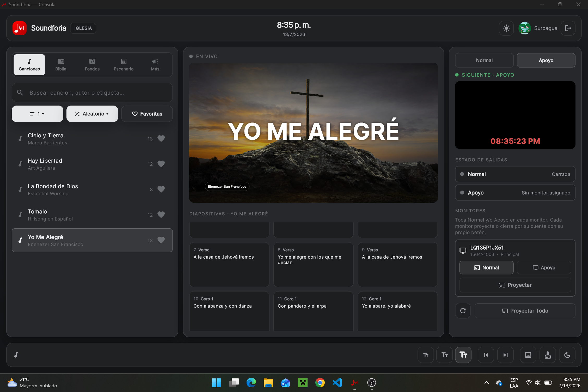Click the Apoyo output status row
Image resolution: width=588 pixels, height=392 pixels.
coord(515,193)
